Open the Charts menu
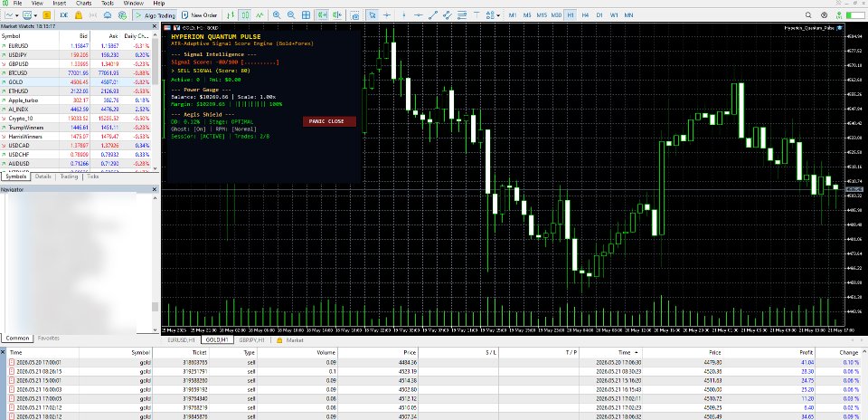 point(83,4)
